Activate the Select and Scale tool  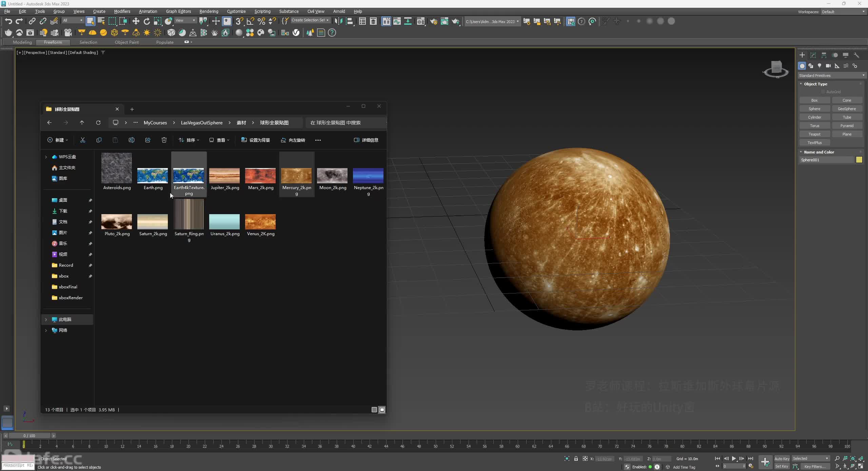click(x=157, y=21)
